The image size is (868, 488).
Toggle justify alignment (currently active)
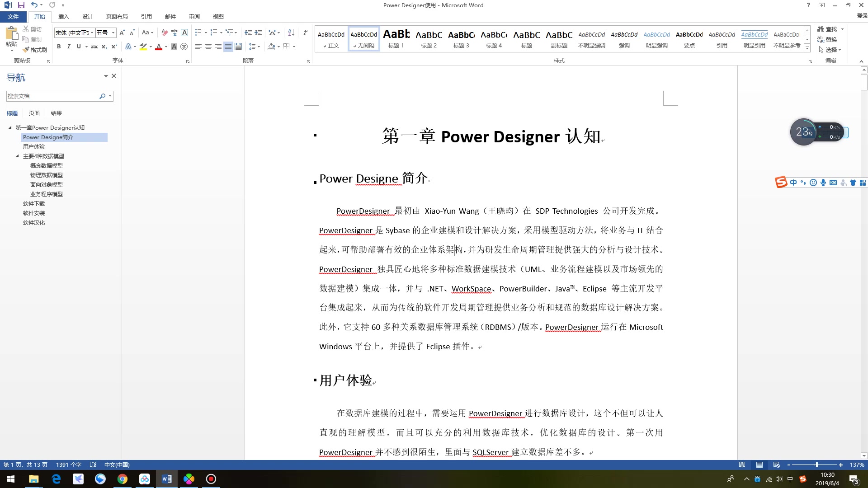click(228, 47)
